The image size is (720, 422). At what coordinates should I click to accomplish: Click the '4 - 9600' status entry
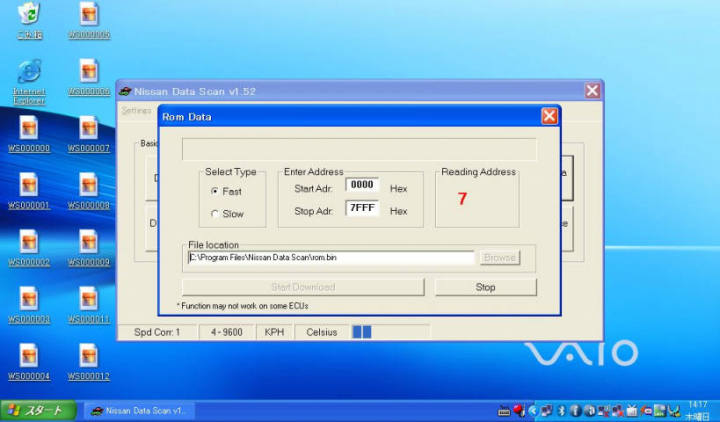point(226,332)
